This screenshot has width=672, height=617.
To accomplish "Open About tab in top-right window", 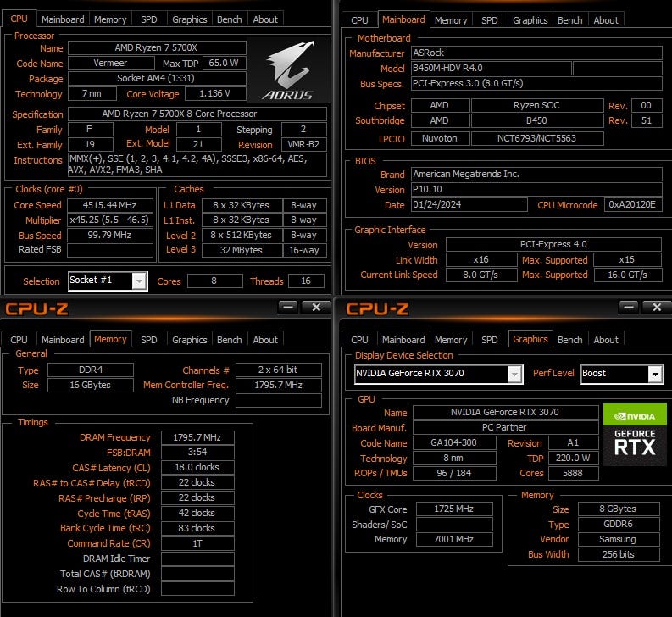I will (x=606, y=20).
